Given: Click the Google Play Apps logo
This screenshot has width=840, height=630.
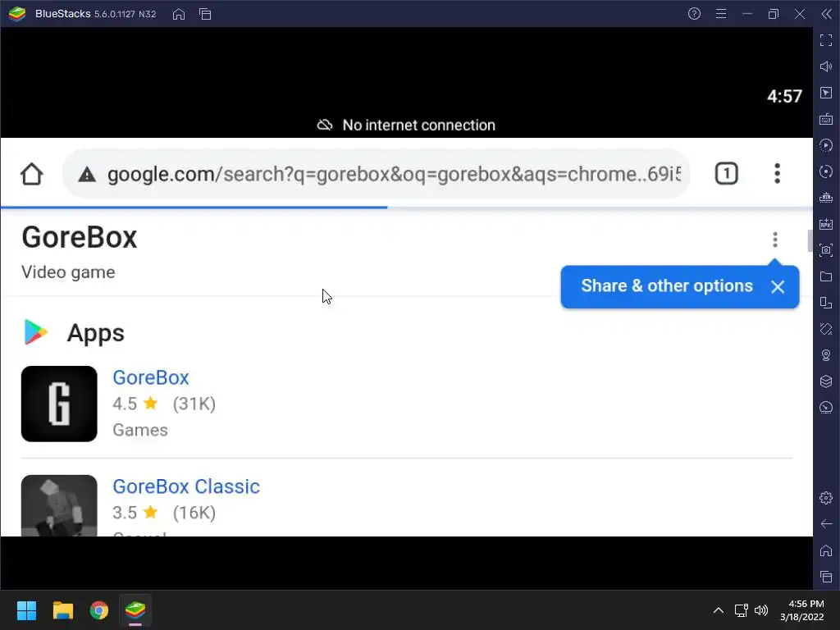Looking at the screenshot, I should click(x=35, y=332).
